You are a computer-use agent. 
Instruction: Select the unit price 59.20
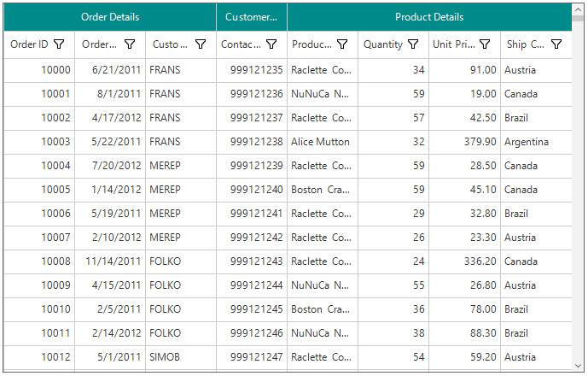(x=465, y=357)
